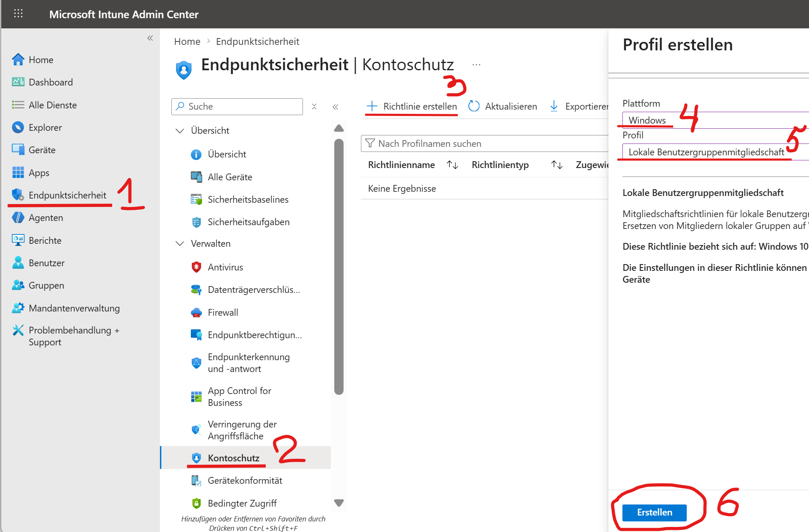Click Richtlinie erstellen

coord(412,106)
